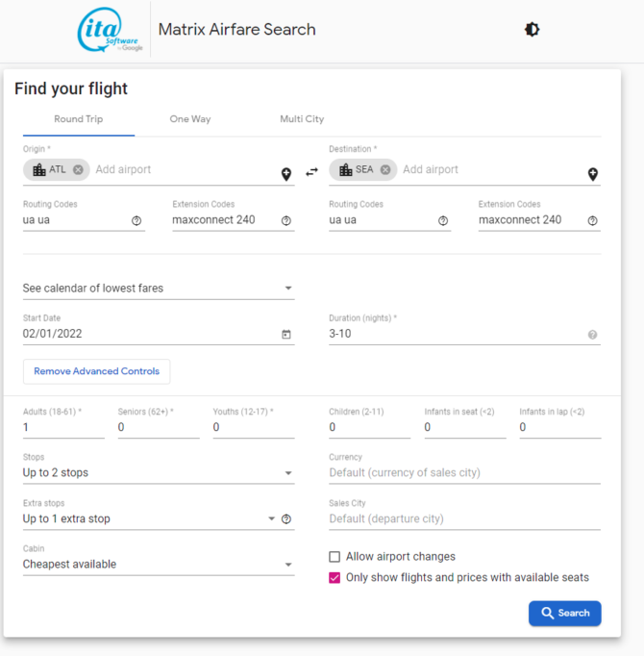Expand the See calendar of lowest fares dropdown
644x656 pixels.
(x=159, y=289)
